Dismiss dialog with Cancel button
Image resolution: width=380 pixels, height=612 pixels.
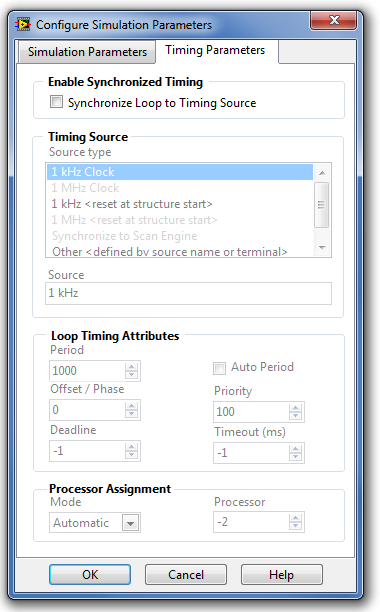(186, 575)
